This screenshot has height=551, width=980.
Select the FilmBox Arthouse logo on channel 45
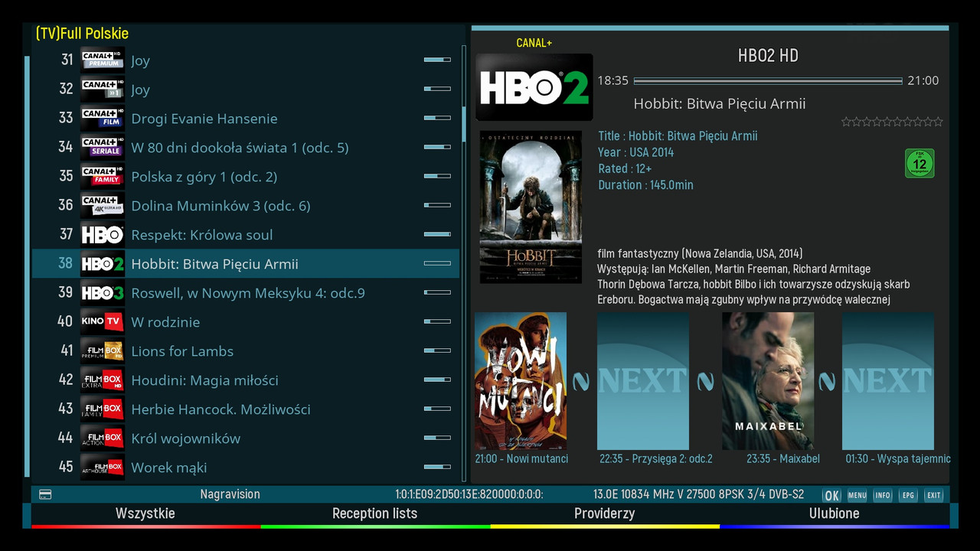(x=103, y=467)
